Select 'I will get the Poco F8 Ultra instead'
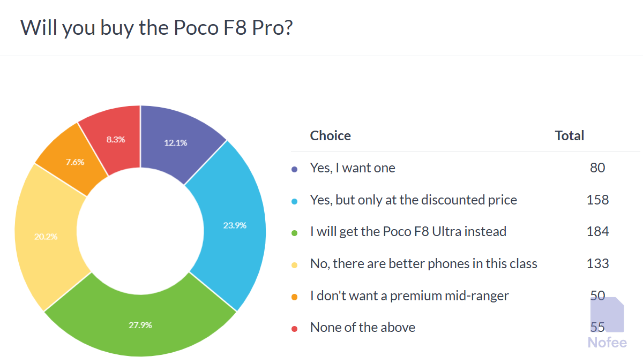Screen dimensions: 643x364 408,232
